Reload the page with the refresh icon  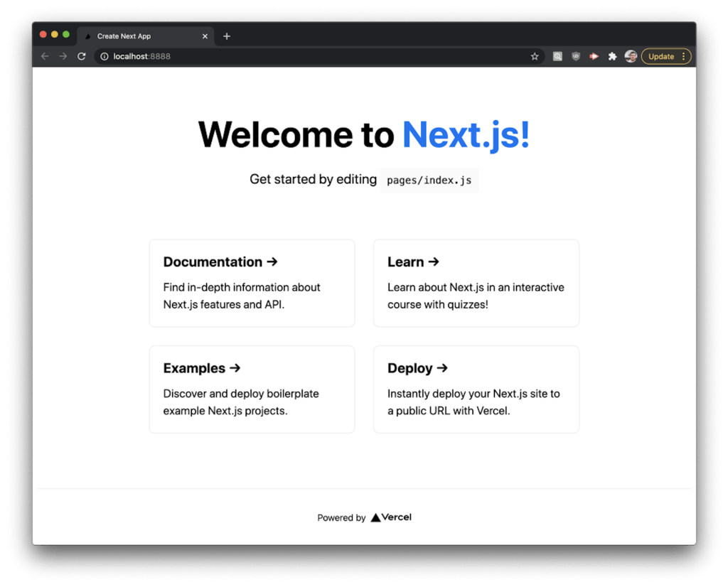[x=82, y=56]
